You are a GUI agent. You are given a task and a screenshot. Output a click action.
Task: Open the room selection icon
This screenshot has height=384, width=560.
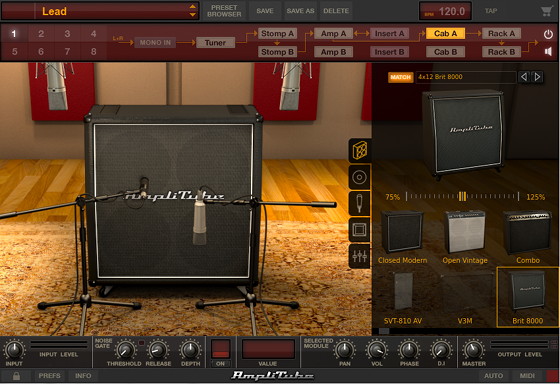pos(360,229)
